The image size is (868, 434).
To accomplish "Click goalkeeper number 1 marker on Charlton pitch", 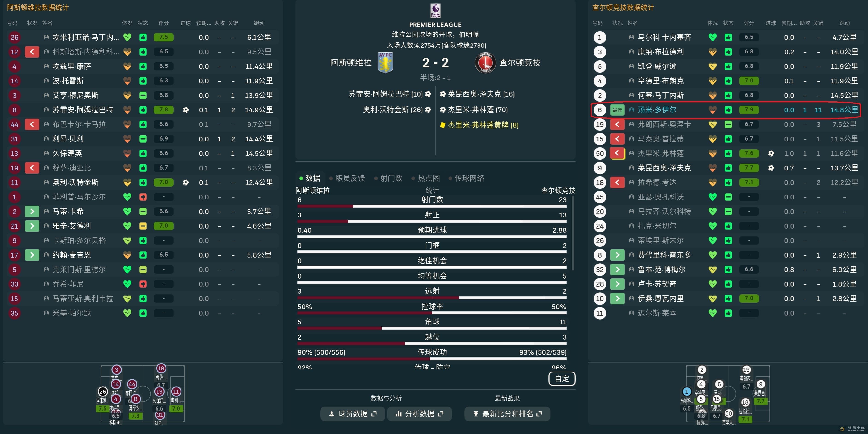I will (686, 392).
